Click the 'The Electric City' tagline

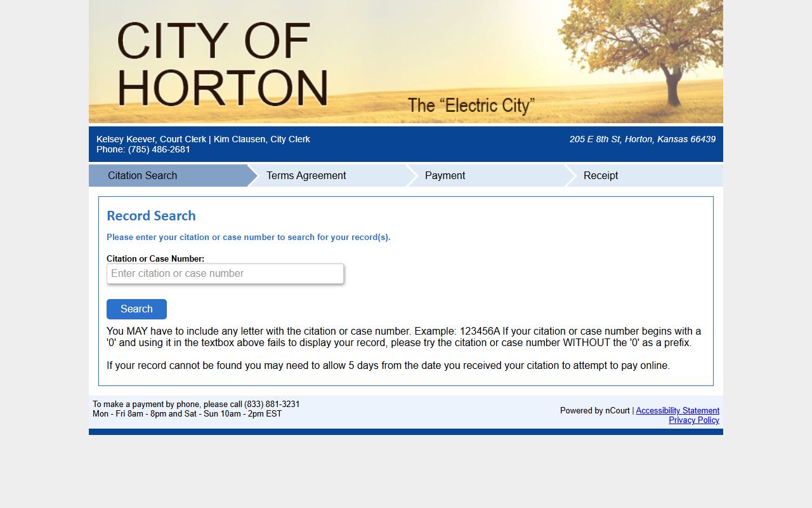471,105
